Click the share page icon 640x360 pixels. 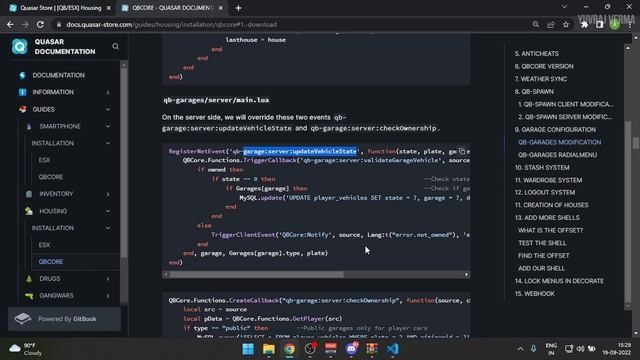tap(551, 24)
